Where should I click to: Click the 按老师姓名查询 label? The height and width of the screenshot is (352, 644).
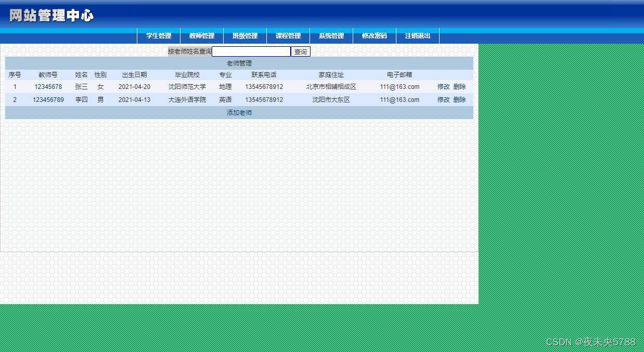[190, 51]
